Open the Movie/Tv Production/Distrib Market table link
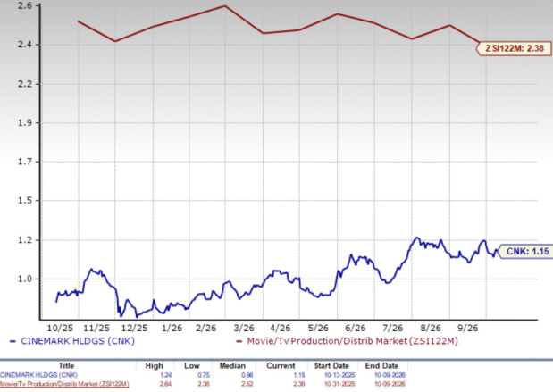 (x=64, y=384)
